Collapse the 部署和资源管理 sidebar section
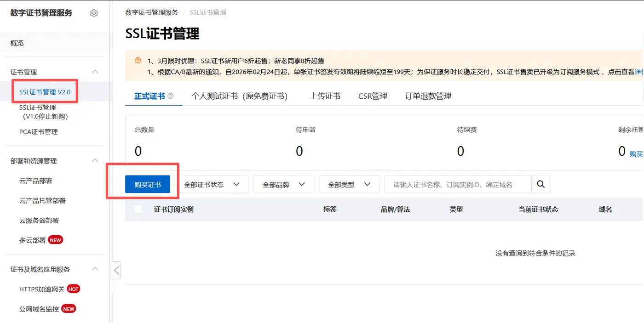 pyautogui.click(x=95, y=161)
